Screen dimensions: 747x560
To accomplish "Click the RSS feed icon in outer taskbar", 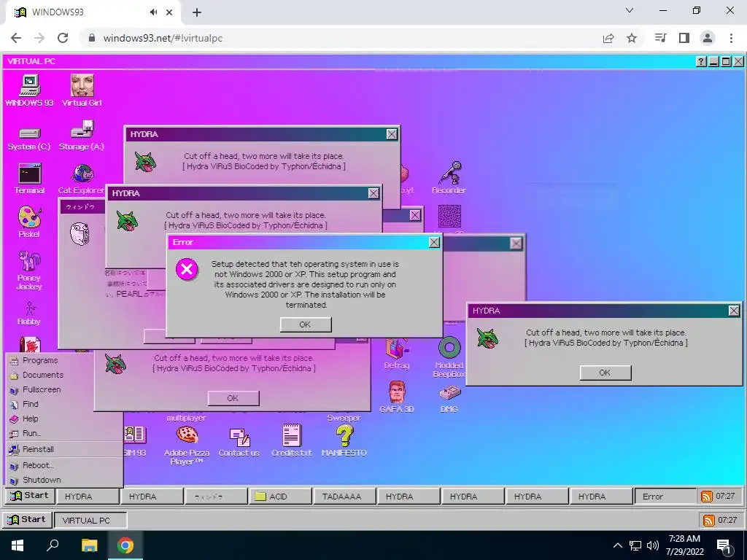I will pyautogui.click(x=709, y=520).
